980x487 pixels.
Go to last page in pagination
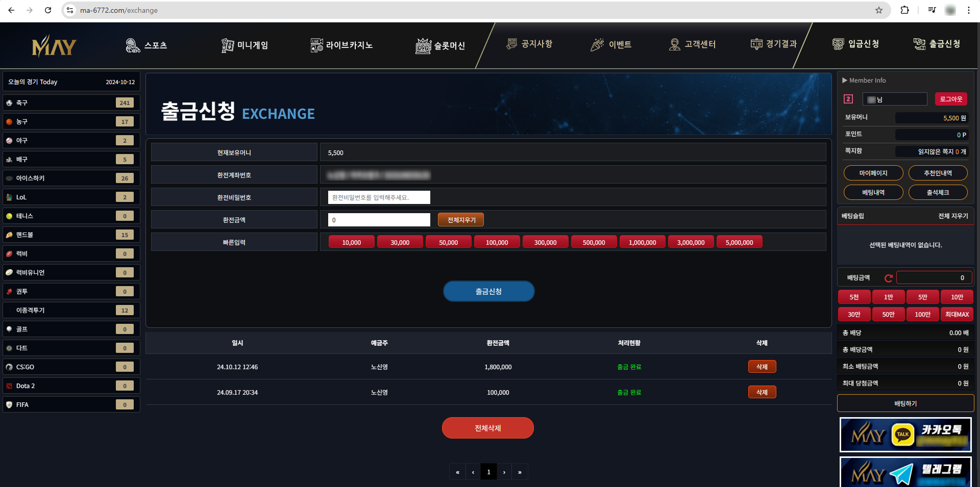pyautogui.click(x=520, y=472)
